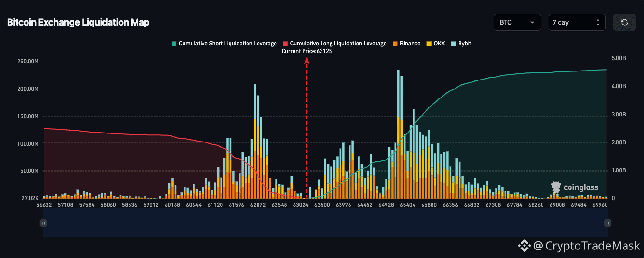This screenshot has height=258, width=644.
Task: Toggle the OKX legend series
Action: (435, 44)
